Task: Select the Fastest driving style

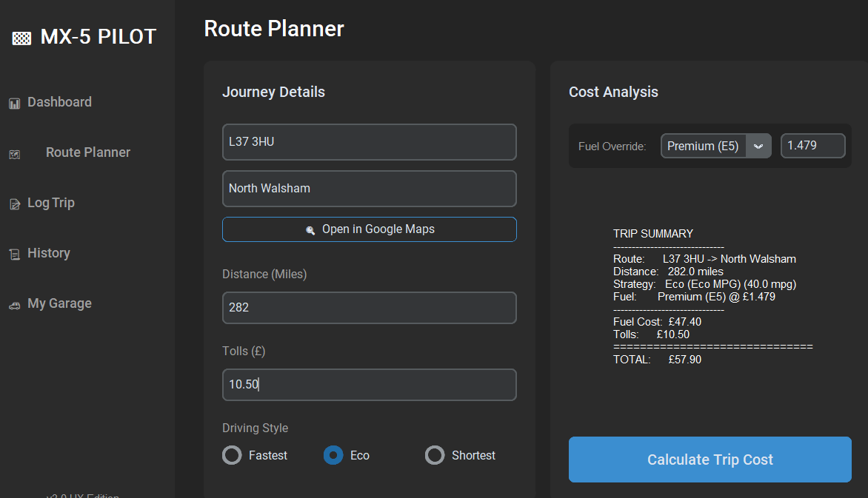Action: point(232,455)
